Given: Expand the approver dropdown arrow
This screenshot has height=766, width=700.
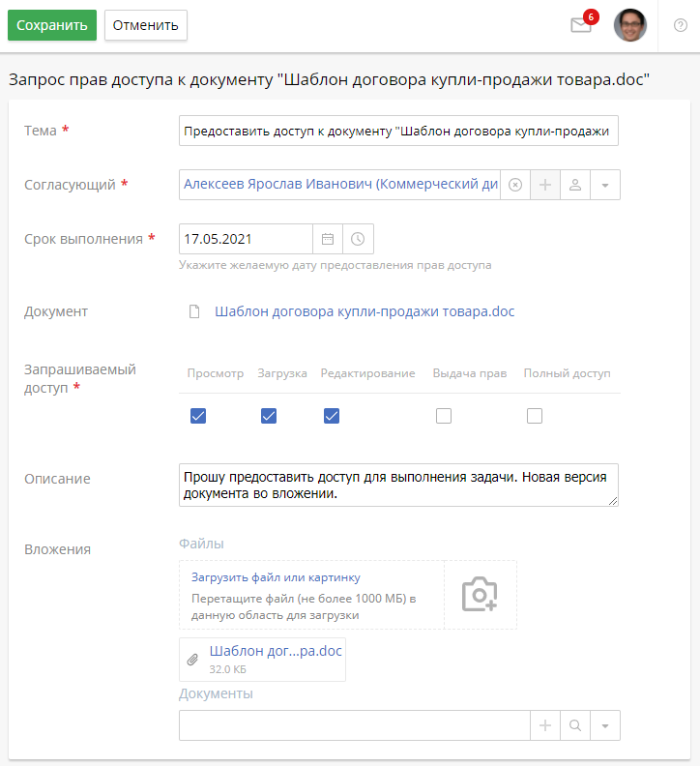Looking at the screenshot, I should coord(605,185).
